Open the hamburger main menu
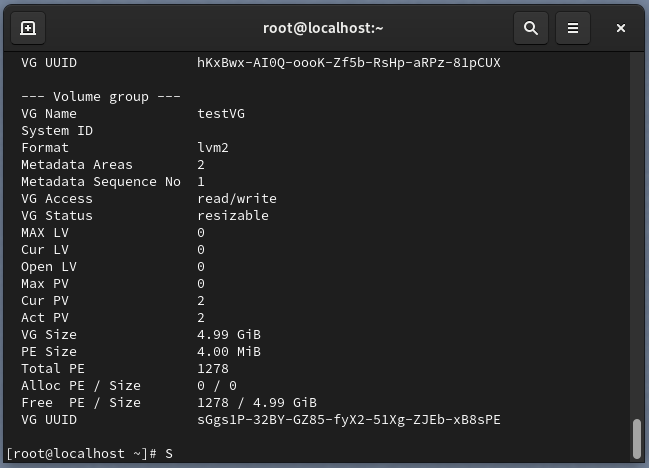Image resolution: width=649 pixels, height=468 pixels. click(x=573, y=28)
